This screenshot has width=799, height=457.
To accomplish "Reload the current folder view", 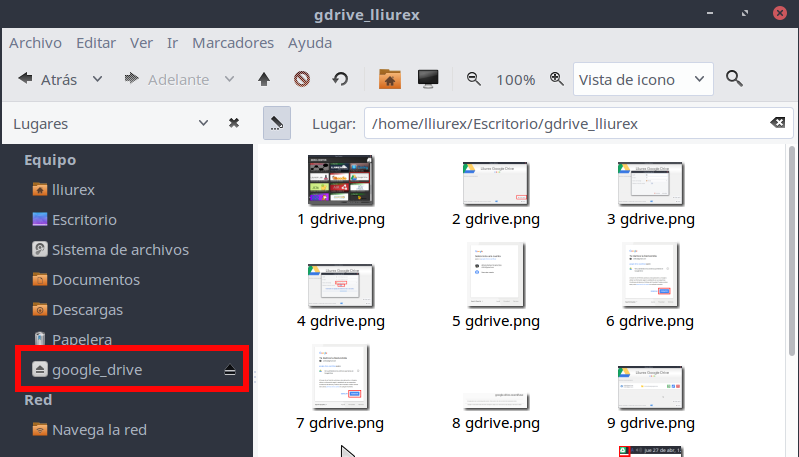I will [x=340, y=79].
